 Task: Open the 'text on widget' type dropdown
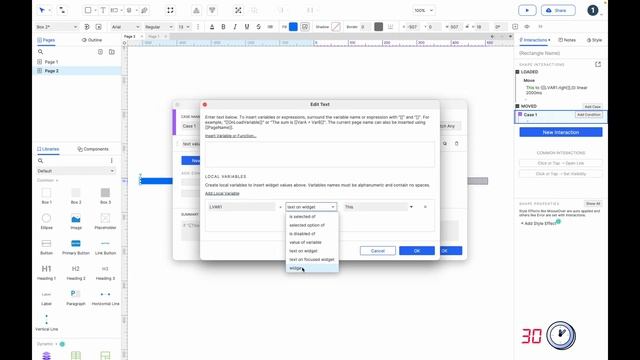(311, 207)
